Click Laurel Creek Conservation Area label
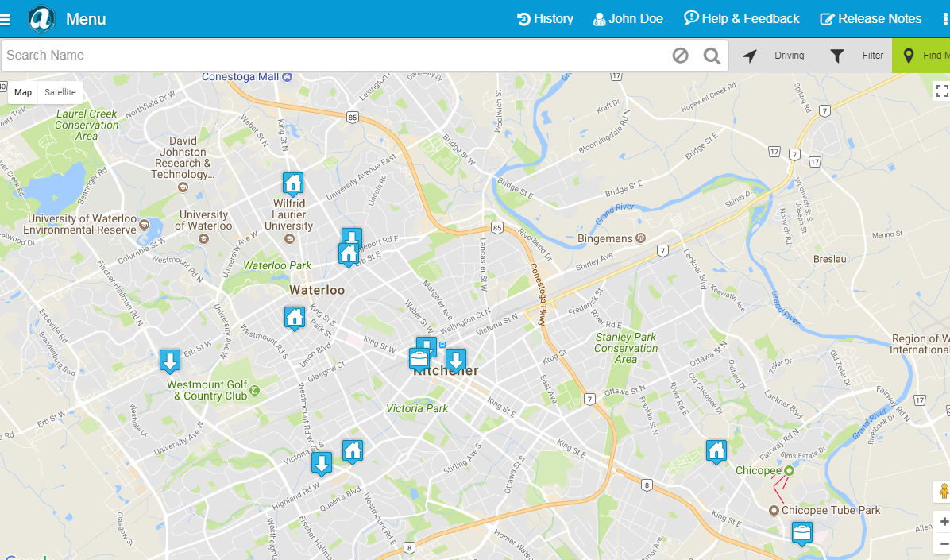The height and width of the screenshot is (560, 950). coord(87,125)
